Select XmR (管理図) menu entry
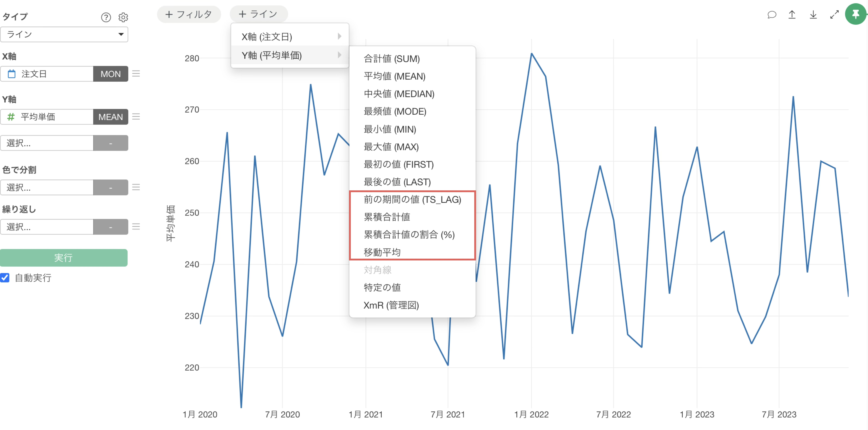This screenshot has width=868, height=430. pyautogui.click(x=391, y=305)
